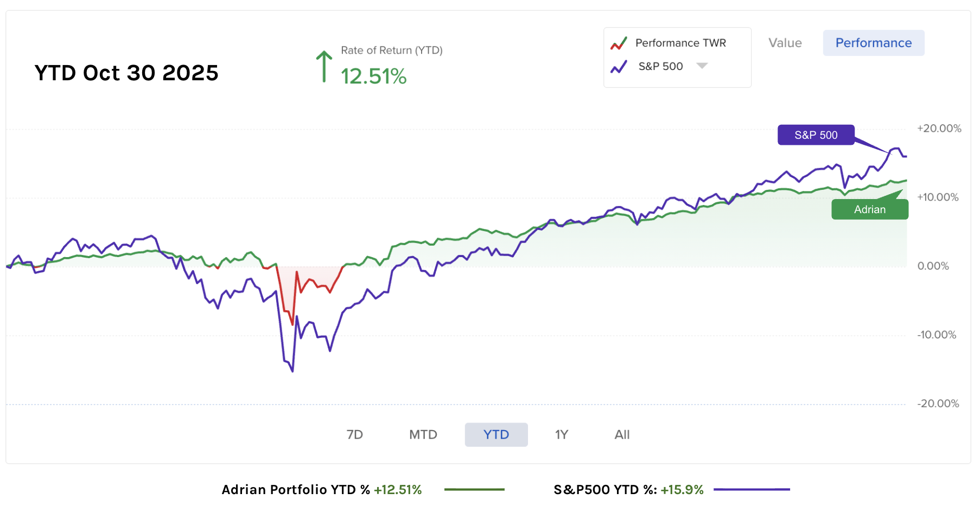Open the S&P 500 benchmark dropdown arrow
This screenshot has height=512, width=980.
pyautogui.click(x=702, y=66)
